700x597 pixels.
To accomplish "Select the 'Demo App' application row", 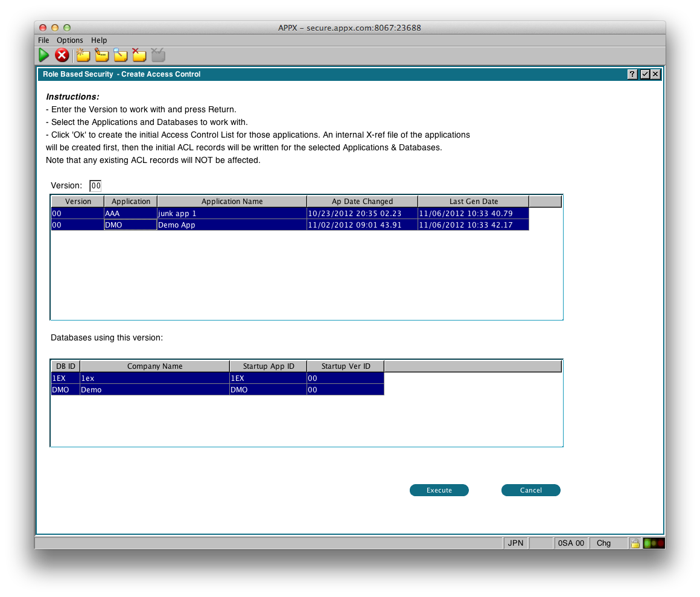I will [x=232, y=225].
